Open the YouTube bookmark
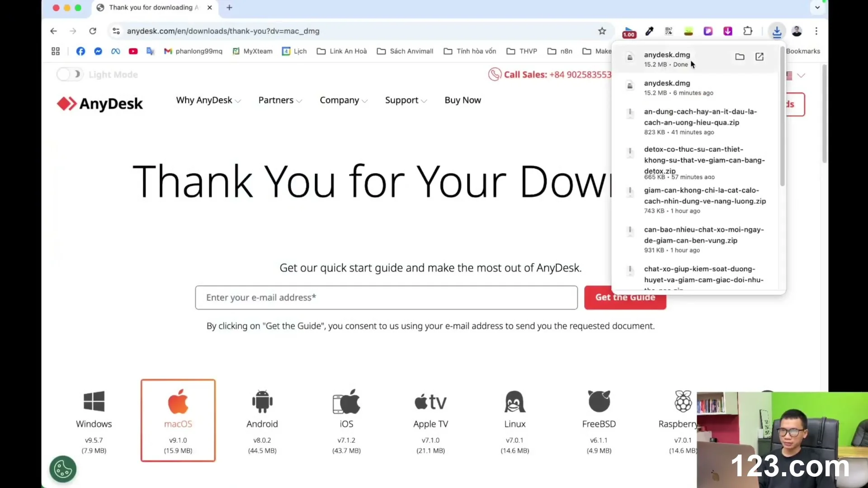The image size is (868, 488). coord(133,52)
